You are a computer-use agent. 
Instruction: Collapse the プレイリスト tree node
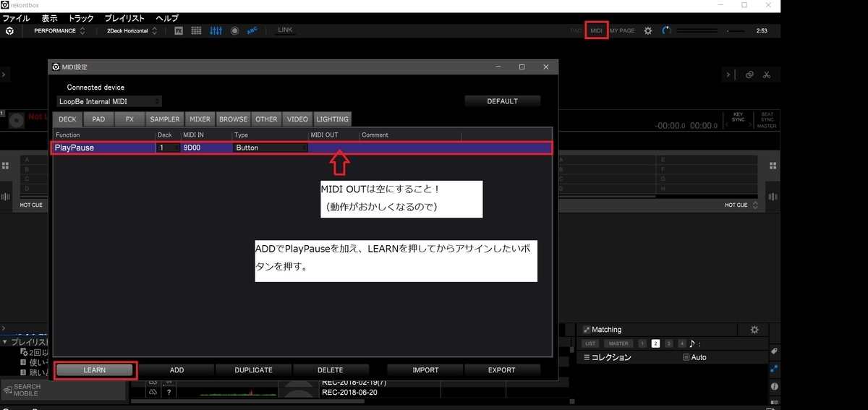click(5, 342)
